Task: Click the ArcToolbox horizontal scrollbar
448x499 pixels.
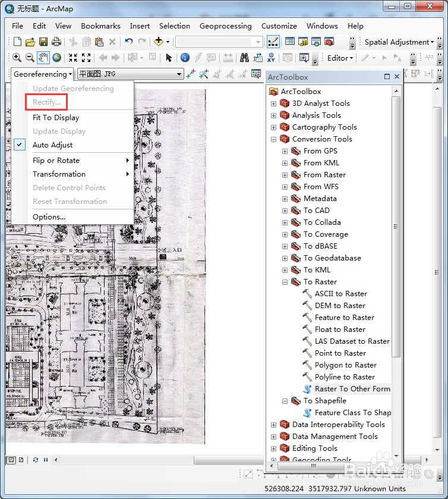Action: coord(314,466)
